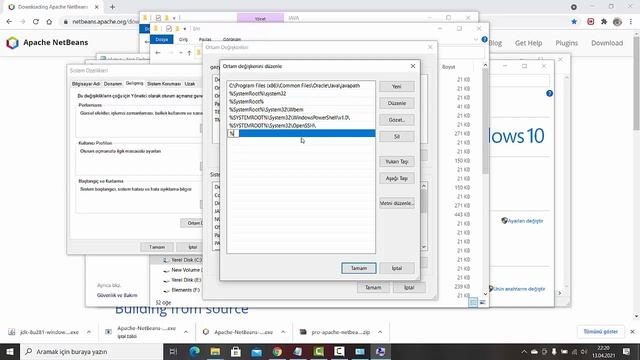Viewport: 640px width, 360px height.
Task: Bookmark page with star icon
Action: point(574,22)
